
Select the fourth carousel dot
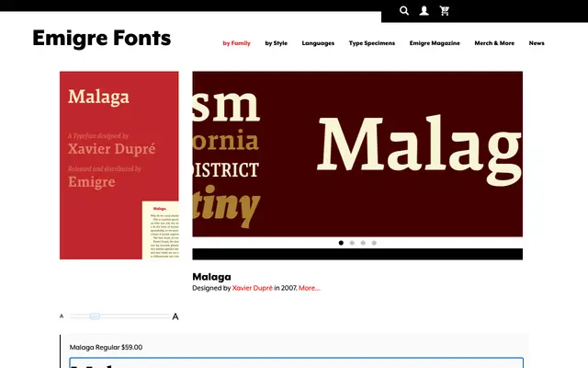point(374,243)
